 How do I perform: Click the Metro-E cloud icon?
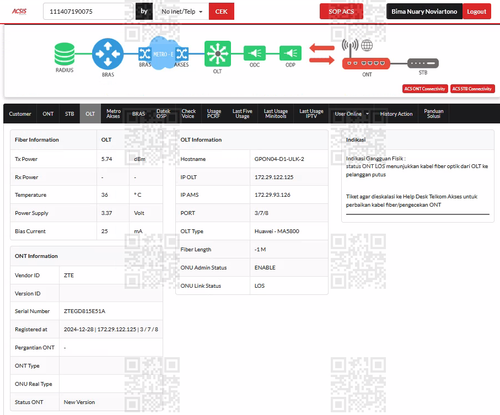click(162, 53)
